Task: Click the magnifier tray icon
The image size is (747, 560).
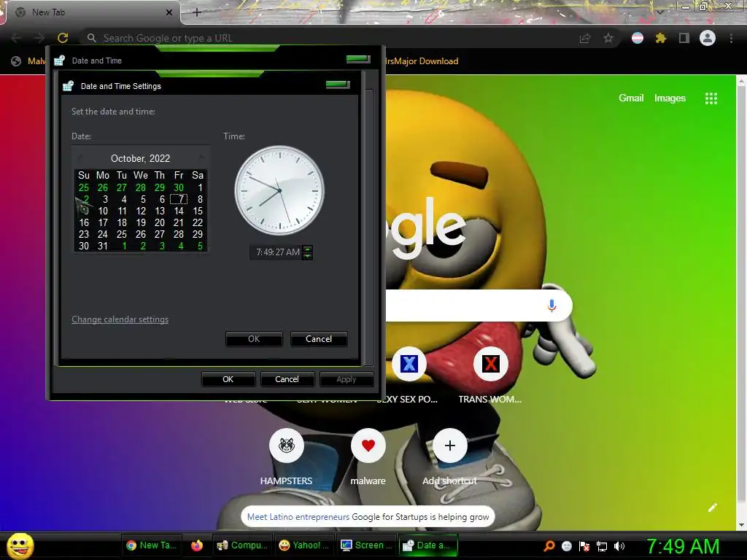Action: pyautogui.click(x=549, y=546)
